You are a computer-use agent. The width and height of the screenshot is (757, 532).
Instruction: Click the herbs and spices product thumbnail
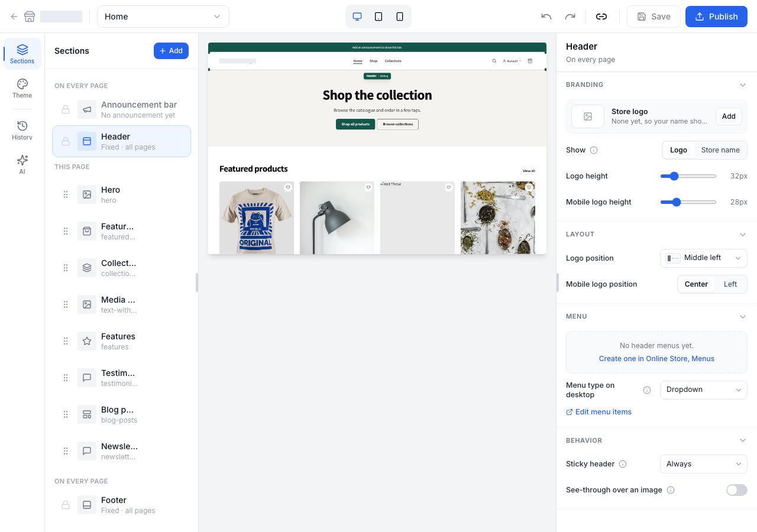point(498,218)
